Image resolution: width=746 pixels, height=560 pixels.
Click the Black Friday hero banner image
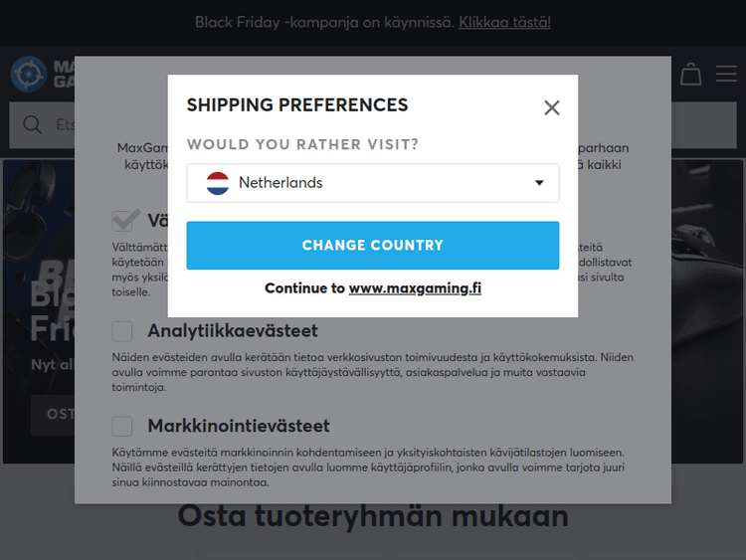(x=40, y=298)
